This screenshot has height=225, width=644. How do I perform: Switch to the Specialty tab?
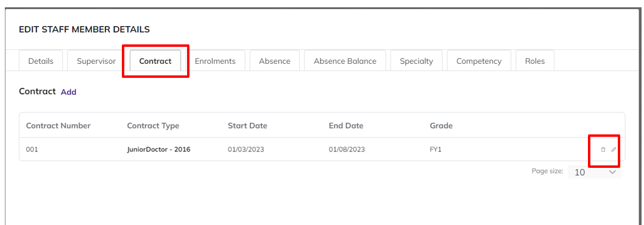[417, 61]
